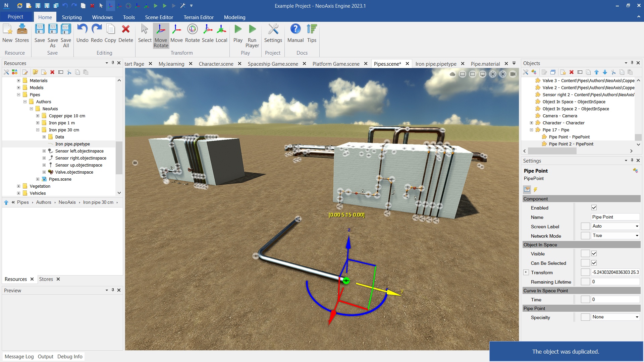Open the Message Log panel

pos(19,357)
